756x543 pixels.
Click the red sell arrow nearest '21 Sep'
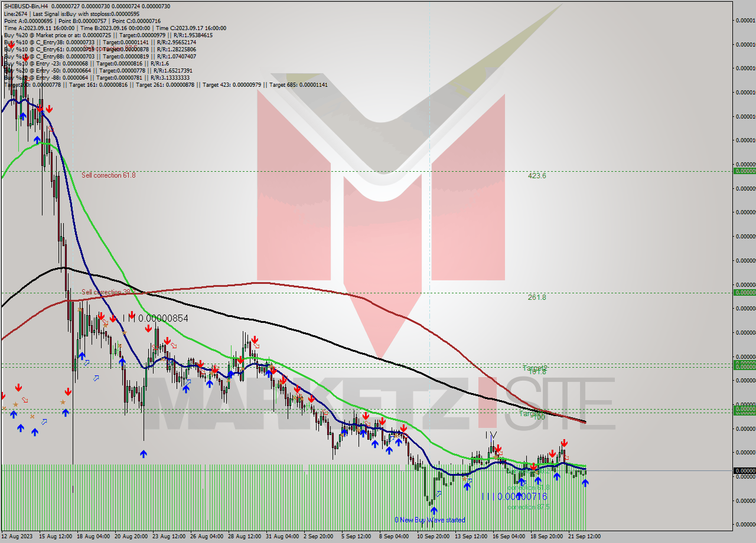[564, 443]
